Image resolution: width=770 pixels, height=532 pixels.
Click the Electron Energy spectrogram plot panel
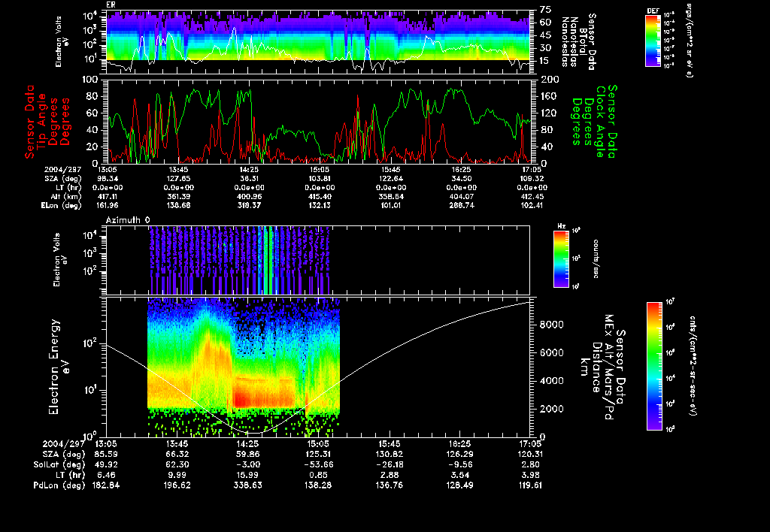318,367
